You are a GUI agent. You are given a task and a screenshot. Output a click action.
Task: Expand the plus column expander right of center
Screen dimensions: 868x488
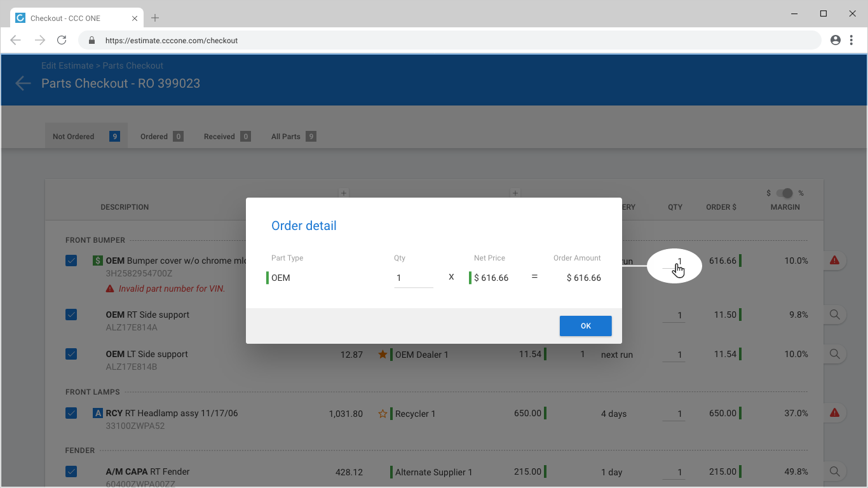pos(515,193)
